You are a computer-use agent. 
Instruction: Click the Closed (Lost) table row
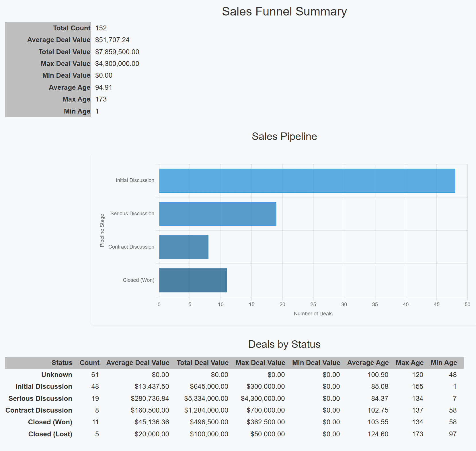50,434
